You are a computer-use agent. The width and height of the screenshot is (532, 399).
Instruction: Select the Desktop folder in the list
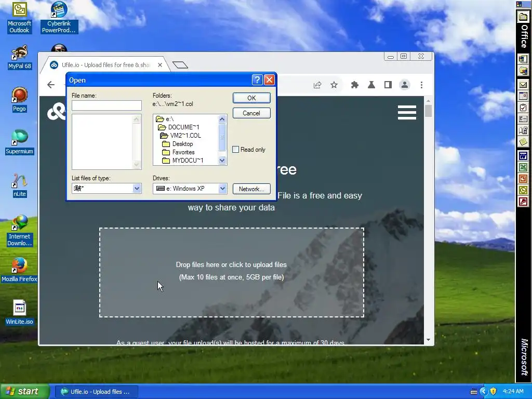pos(178,144)
